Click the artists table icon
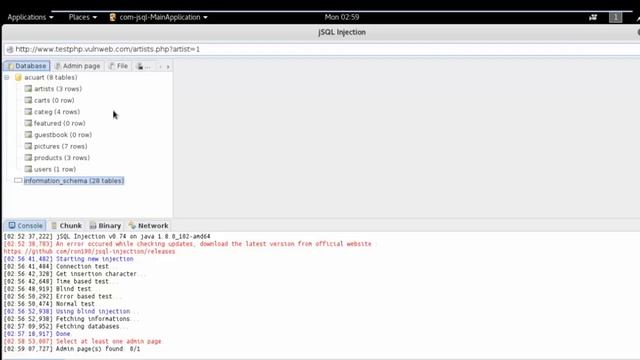The width and height of the screenshot is (640, 360). tap(28, 89)
